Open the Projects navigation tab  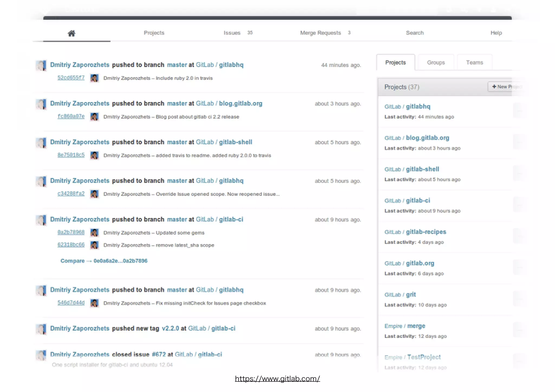pyautogui.click(x=154, y=33)
